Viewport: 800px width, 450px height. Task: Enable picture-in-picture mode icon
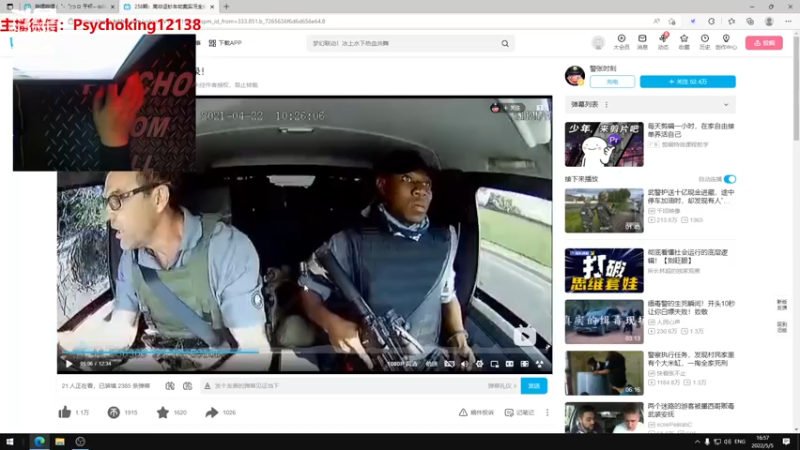click(494, 364)
